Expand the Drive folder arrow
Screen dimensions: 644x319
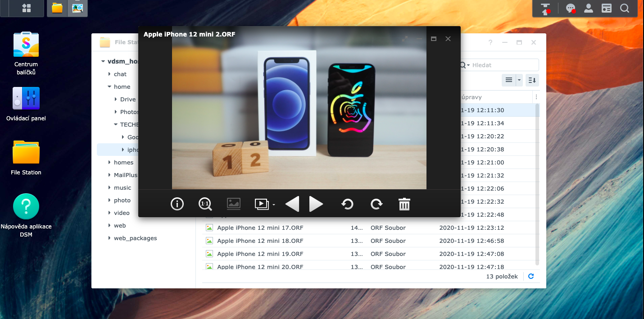pos(116,99)
